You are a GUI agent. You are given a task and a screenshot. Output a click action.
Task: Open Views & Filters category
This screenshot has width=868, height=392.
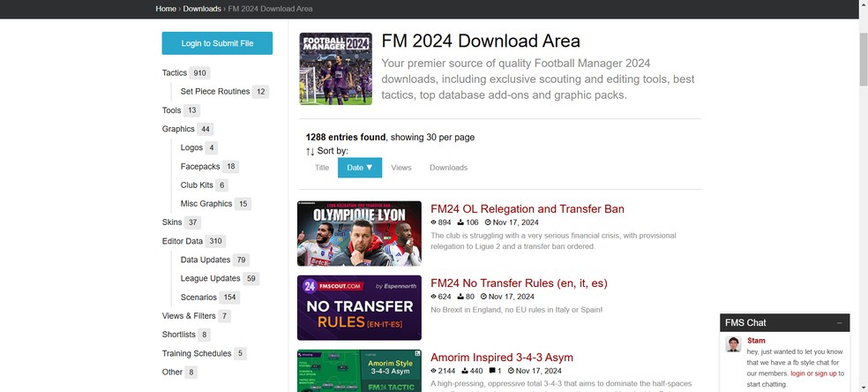tap(189, 316)
